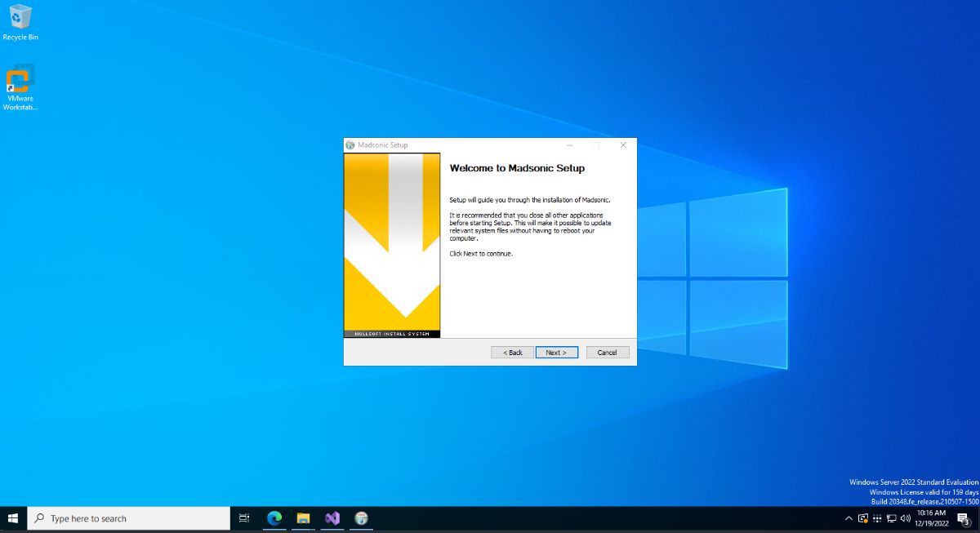Launch Visual Studio from the taskbar
Image resolution: width=980 pixels, height=533 pixels.
pos(332,518)
